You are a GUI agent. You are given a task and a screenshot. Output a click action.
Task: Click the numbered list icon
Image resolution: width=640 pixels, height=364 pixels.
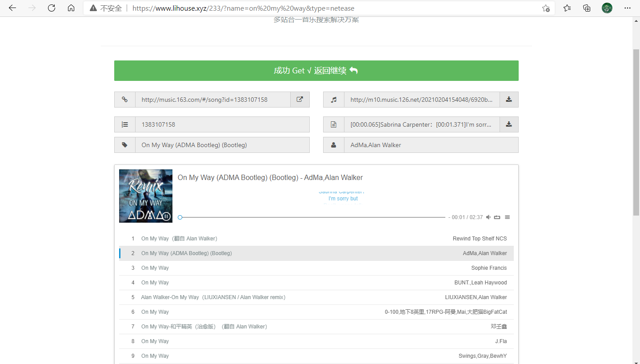(125, 124)
